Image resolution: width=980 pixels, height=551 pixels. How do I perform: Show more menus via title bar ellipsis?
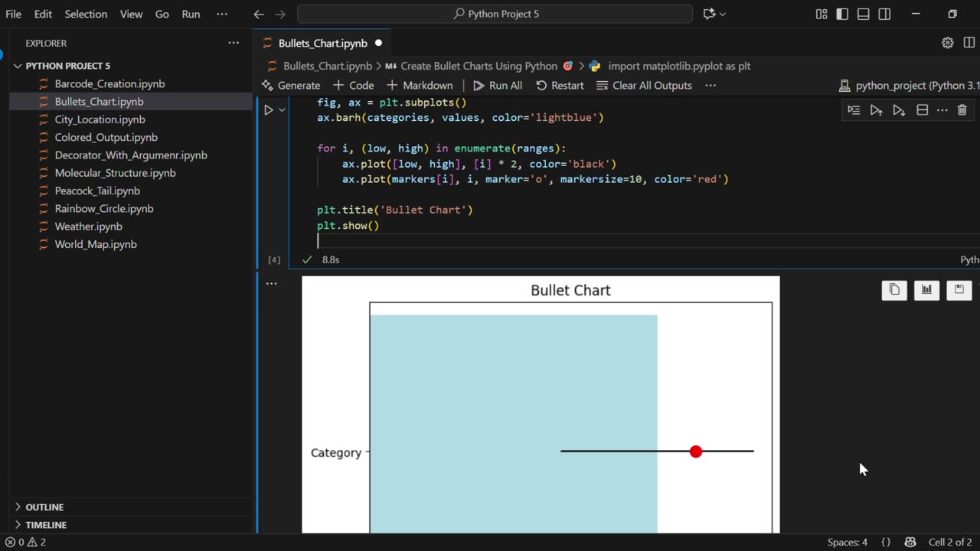(222, 14)
